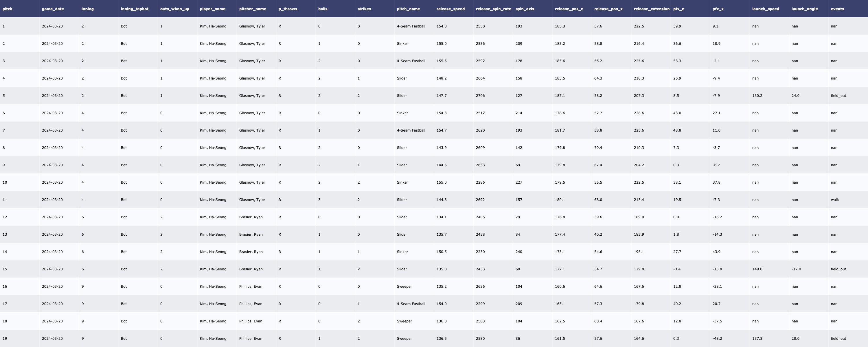The width and height of the screenshot is (868, 347).
Task: Click the game_date column header
Action: point(53,9)
